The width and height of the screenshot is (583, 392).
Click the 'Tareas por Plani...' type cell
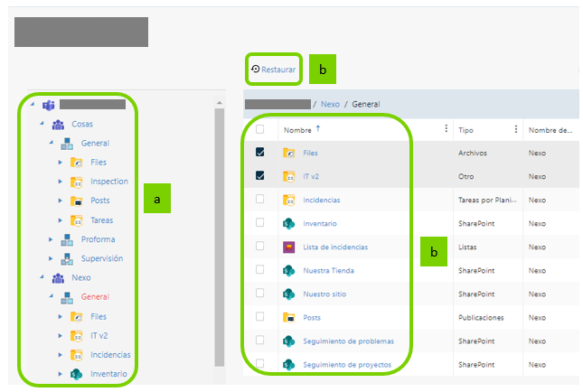tap(487, 200)
